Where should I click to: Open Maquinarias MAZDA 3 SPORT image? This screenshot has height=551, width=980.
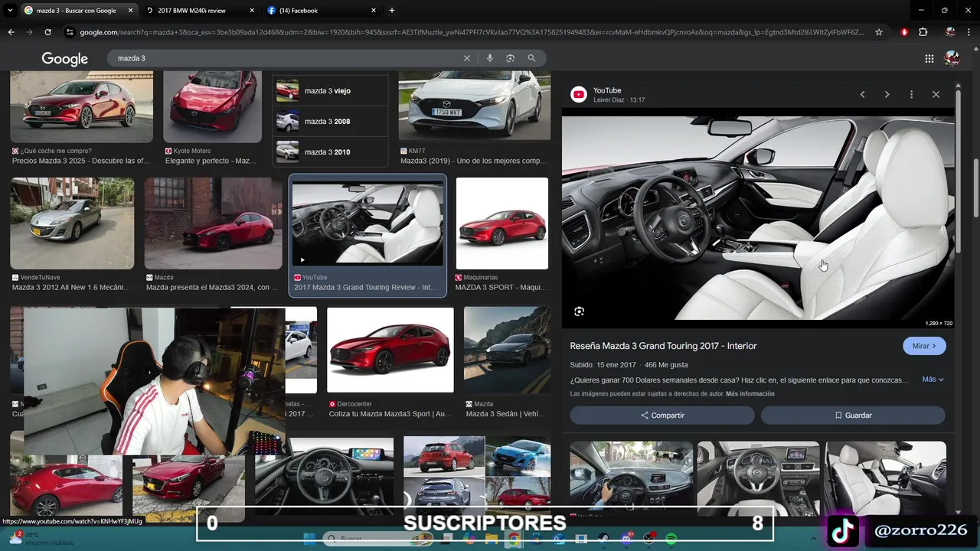click(x=502, y=223)
